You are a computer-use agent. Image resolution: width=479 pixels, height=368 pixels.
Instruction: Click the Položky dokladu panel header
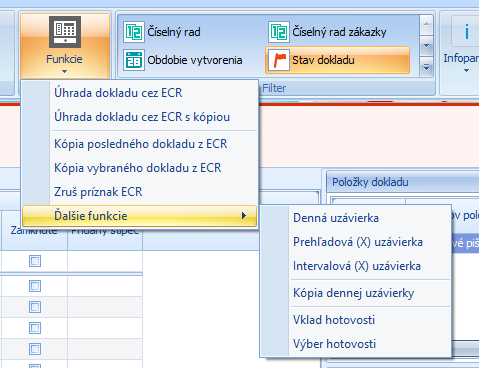[403, 182]
